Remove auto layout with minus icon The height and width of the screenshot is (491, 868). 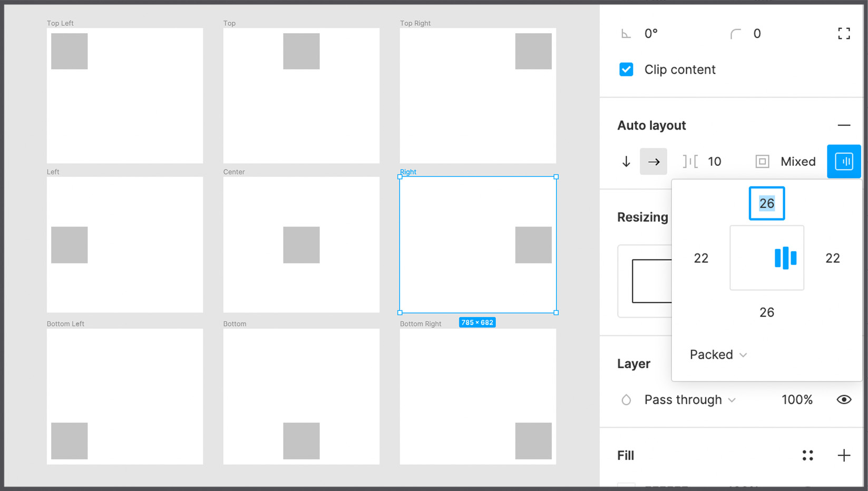[x=844, y=125]
